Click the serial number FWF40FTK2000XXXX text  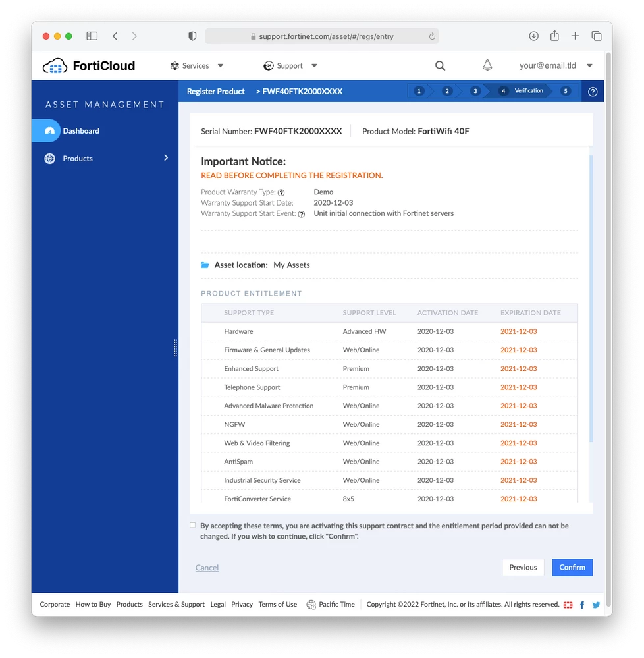tap(298, 131)
